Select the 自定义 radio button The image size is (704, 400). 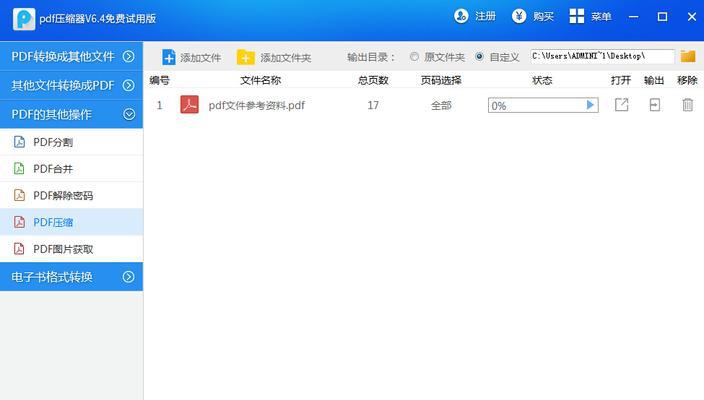pyautogui.click(x=480, y=57)
